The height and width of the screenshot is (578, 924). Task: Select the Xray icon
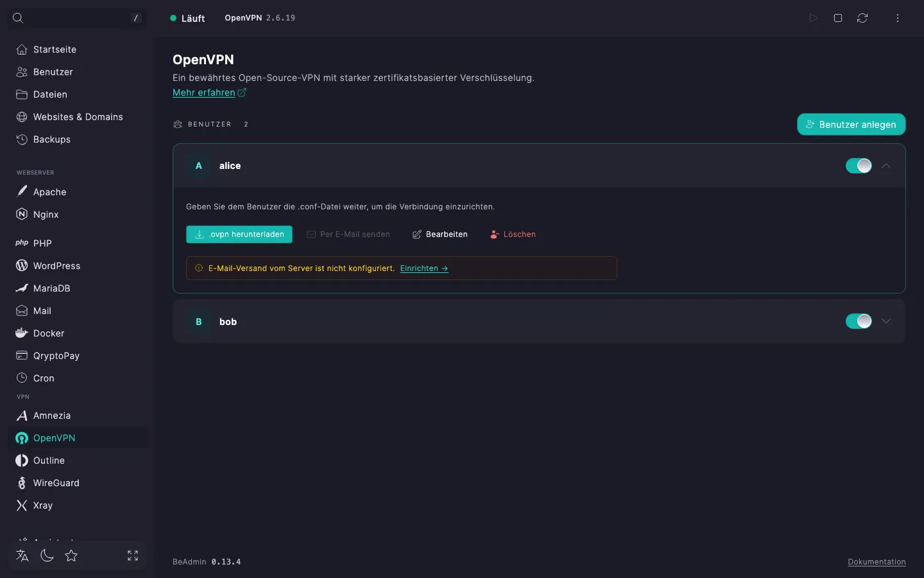(22, 505)
